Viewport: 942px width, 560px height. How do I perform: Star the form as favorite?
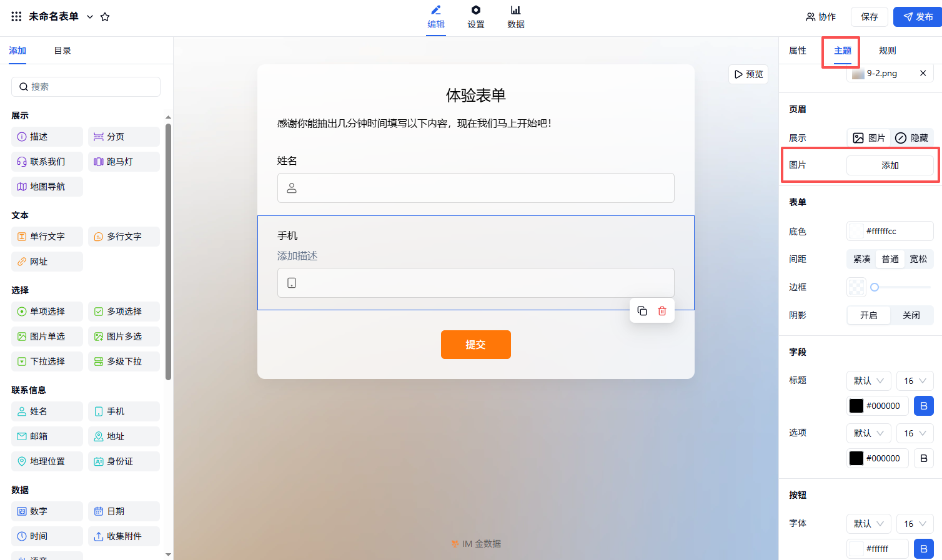click(x=105, y=17)
